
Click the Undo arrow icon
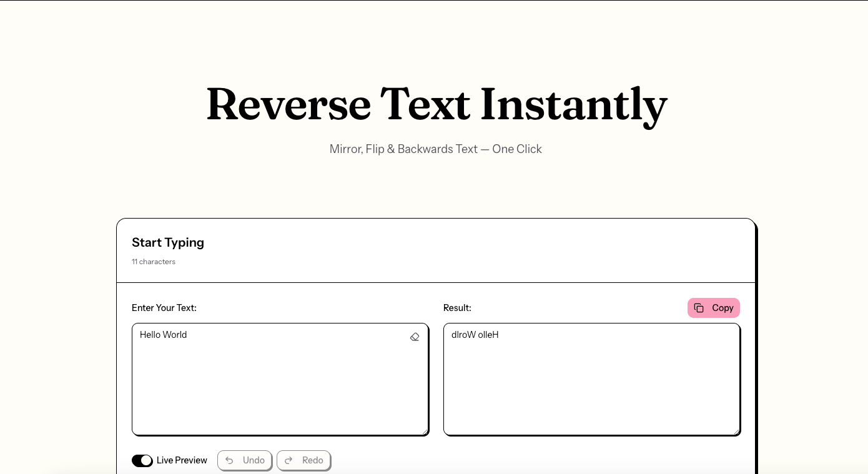229,460
